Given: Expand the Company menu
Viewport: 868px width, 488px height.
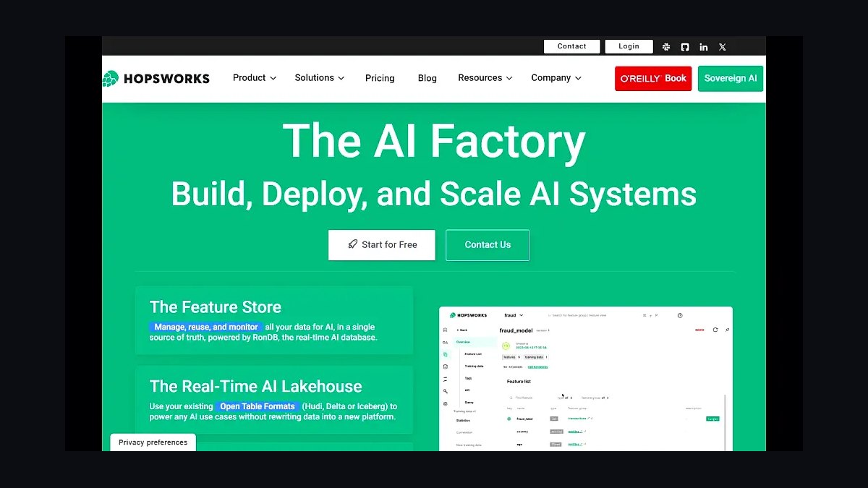Looking at the screenshot, I should coord(556,78).
